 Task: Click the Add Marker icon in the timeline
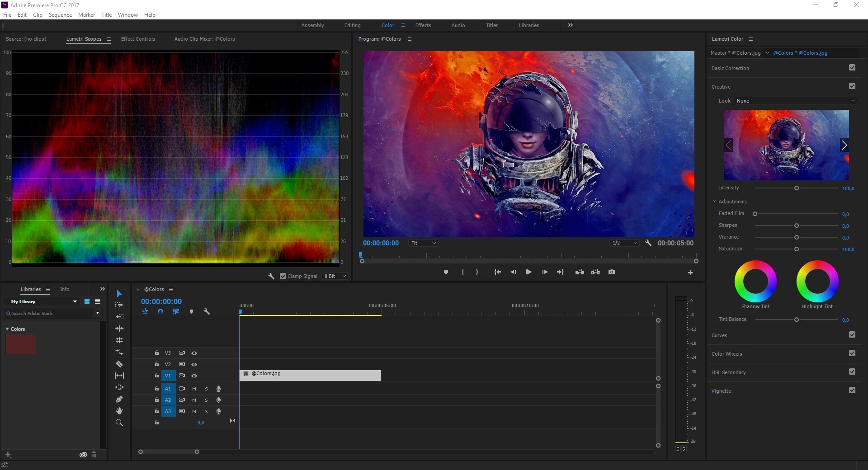(191, 311)
